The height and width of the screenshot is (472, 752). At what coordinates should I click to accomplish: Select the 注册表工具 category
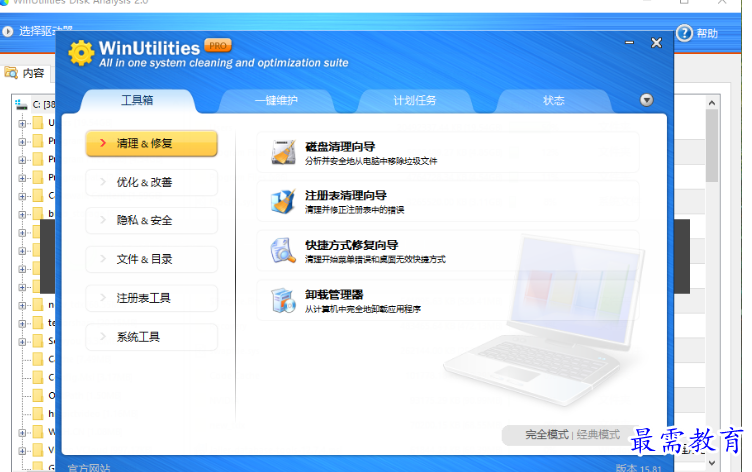pyautogui.click(x=152, y=298)
